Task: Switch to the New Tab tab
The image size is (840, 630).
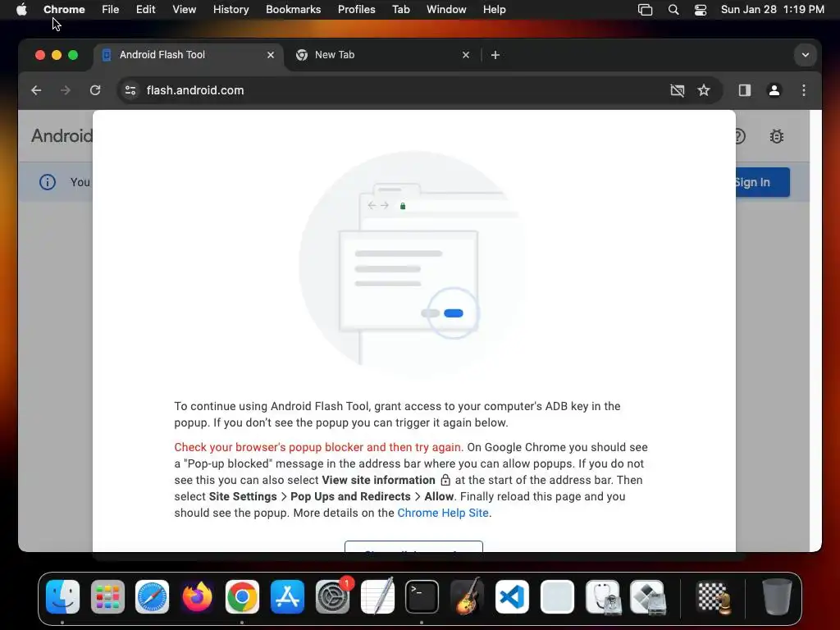Action: (383, 55)
